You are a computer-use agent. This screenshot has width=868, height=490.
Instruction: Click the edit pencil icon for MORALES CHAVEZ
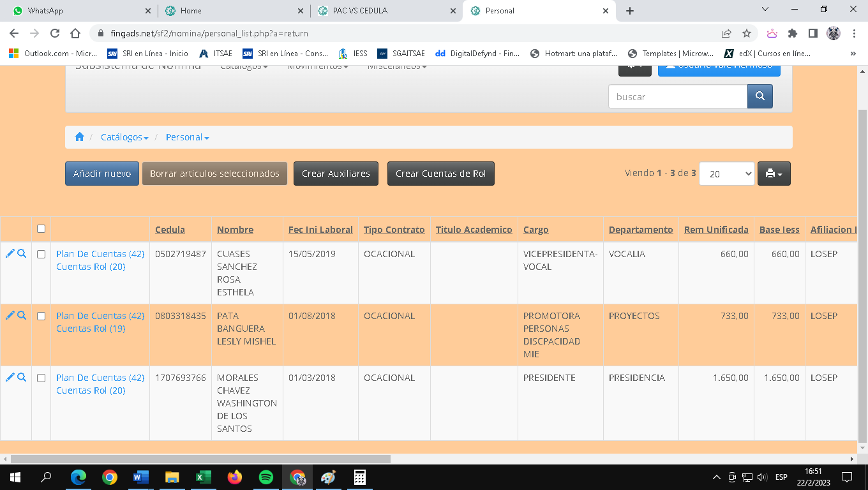(10, 378)
